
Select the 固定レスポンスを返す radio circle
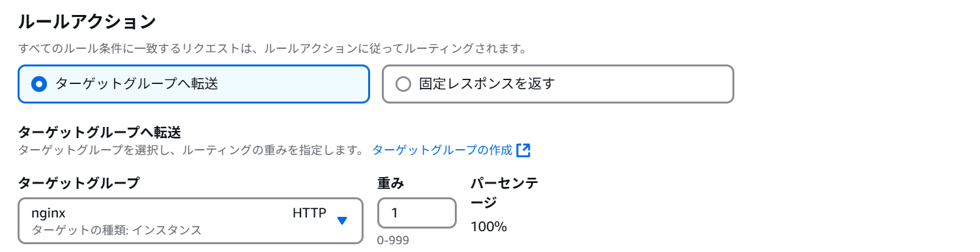click(403, 84)
